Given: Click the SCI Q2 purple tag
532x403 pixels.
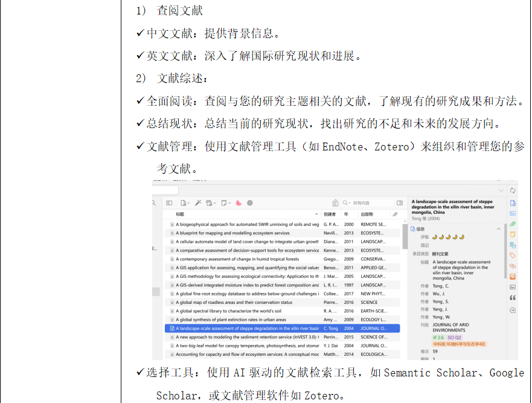Looking at the screenshot, I should click(x=454, y=338).
